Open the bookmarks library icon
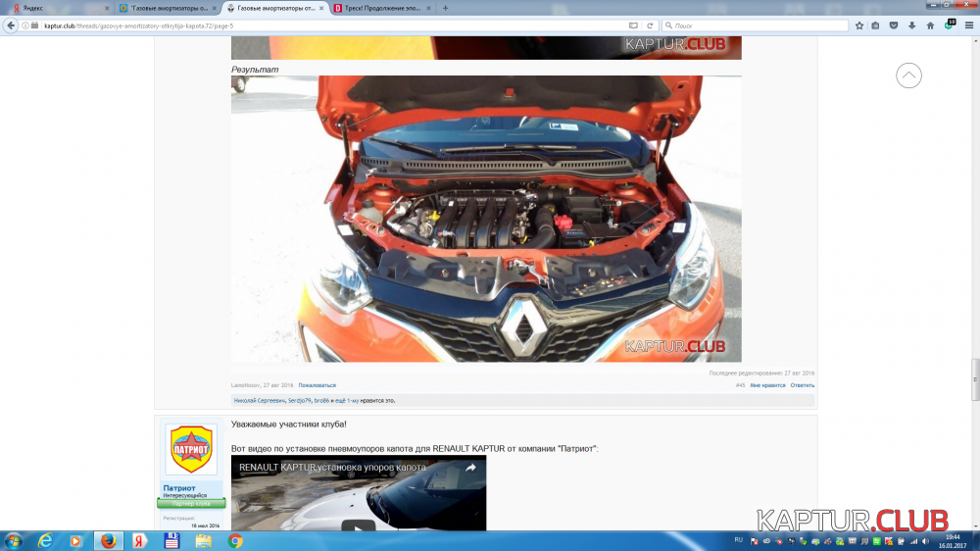This screenshot has height=551, width=980. tap(875, 25)
